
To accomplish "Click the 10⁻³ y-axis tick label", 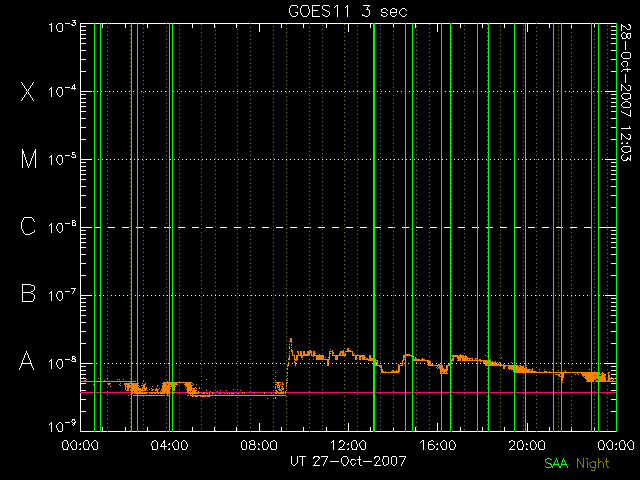I will click(x=62, y=27).
